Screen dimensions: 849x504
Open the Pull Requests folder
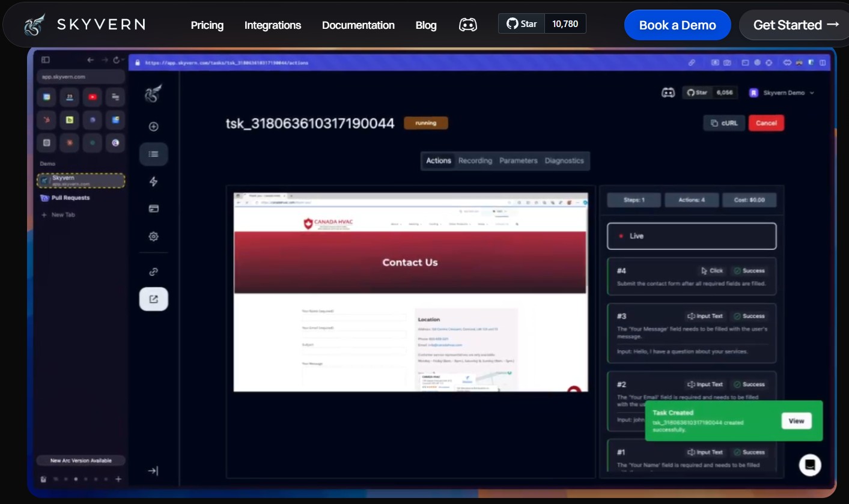(65, 198)
